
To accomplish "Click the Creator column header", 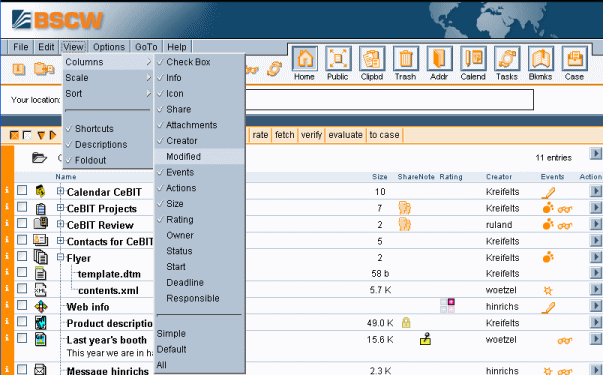I will 499,177.
